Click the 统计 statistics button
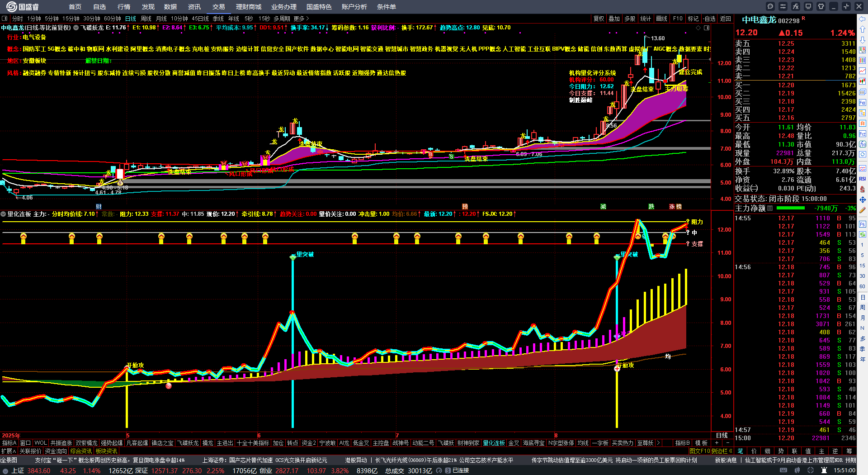The height and width of the screenshot is (475, 868). point(646,19)
